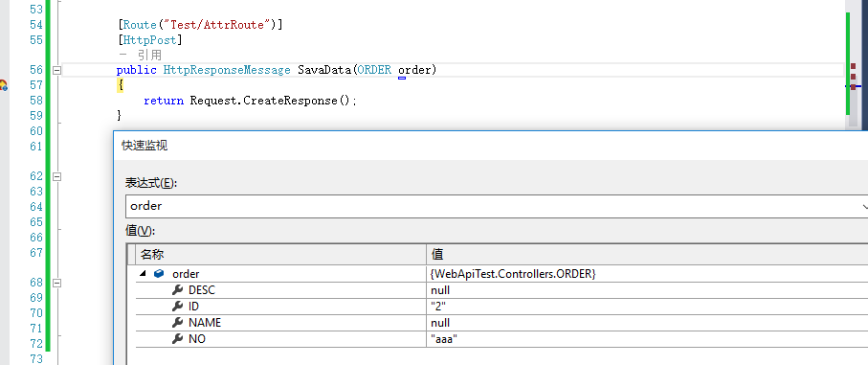This screenshot has height=365, width=868.
Task: Select the NO row value "aaa"
Action: pyautogui.click(x=442, y=339)
